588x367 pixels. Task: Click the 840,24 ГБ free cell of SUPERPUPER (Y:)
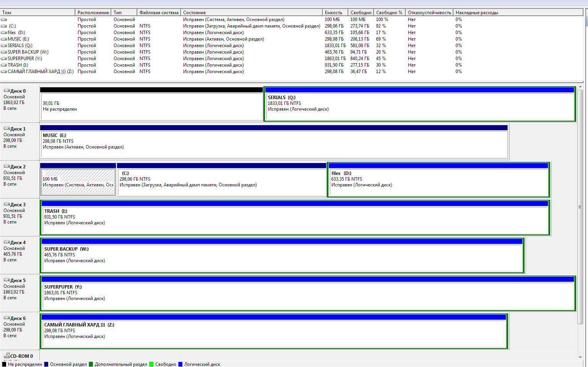[360, 59]
